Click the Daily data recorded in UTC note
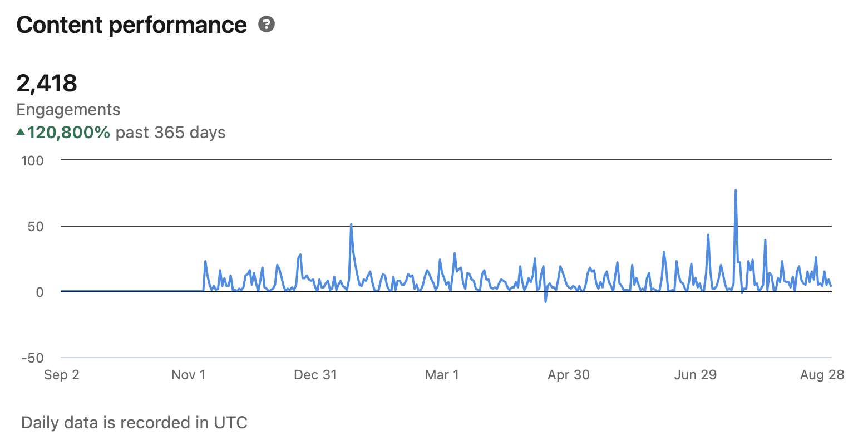The image size is (868, 440). (134, 423)
